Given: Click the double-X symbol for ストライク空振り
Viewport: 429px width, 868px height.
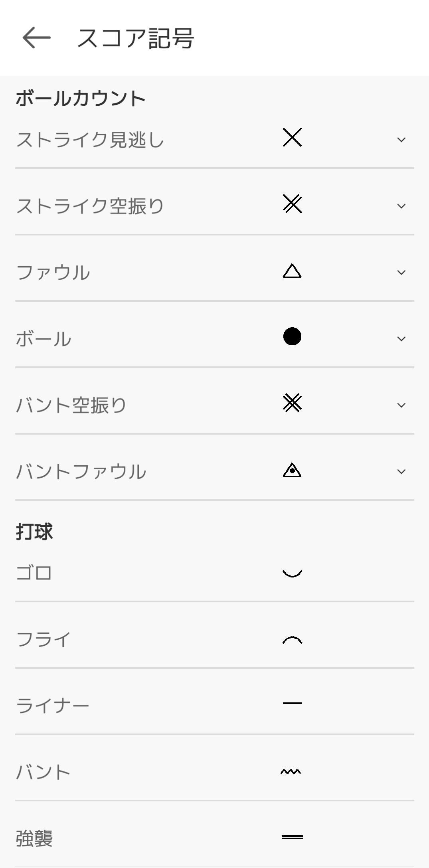Looking at the screenshot, I should (292, 204).
